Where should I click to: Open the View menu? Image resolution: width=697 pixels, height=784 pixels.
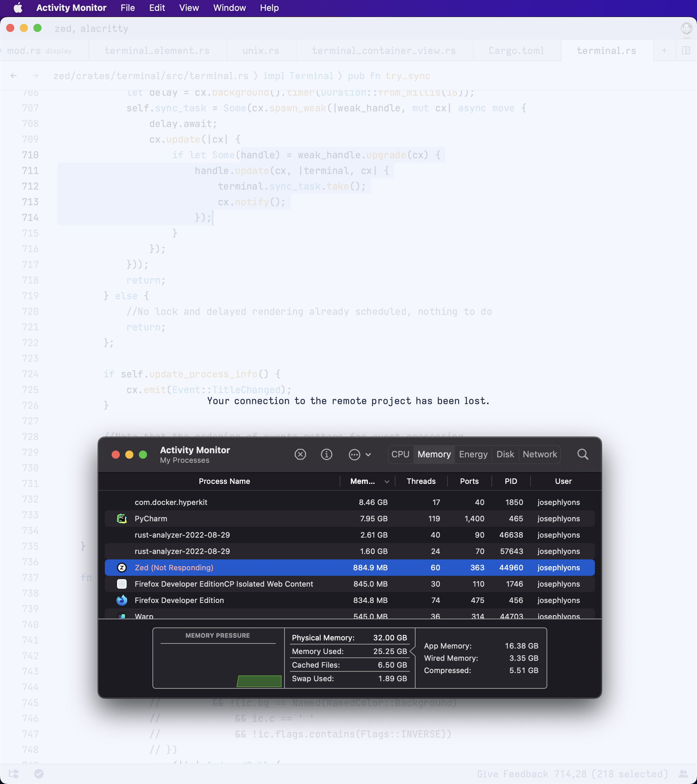click(x=189, y=8)
